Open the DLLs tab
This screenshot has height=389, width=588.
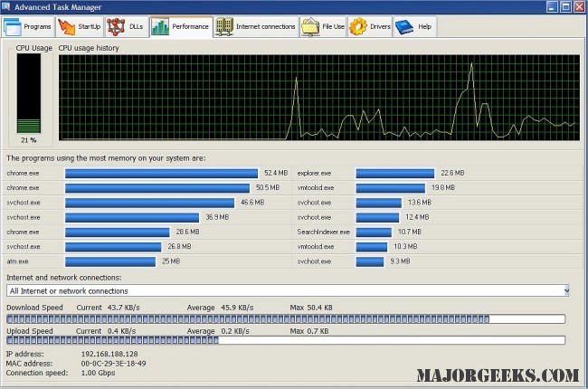pyautogui.click(x=127, y=26)
